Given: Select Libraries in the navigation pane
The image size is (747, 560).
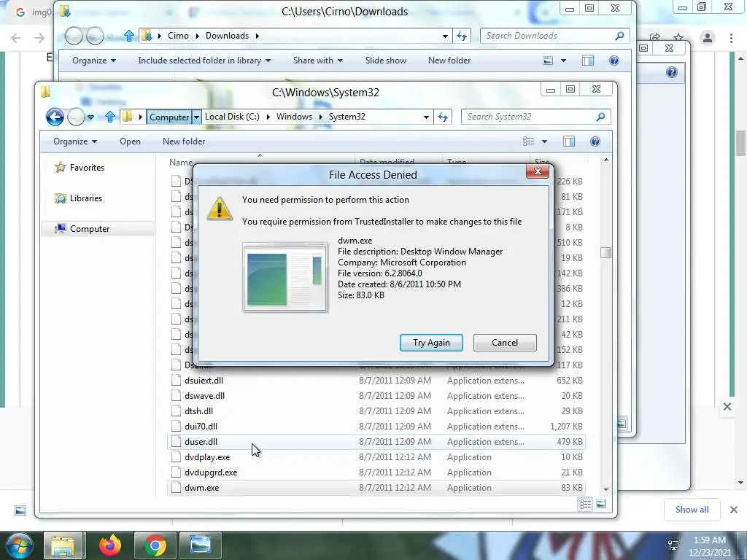Looking at the screenshot, I should coord(86,198).
